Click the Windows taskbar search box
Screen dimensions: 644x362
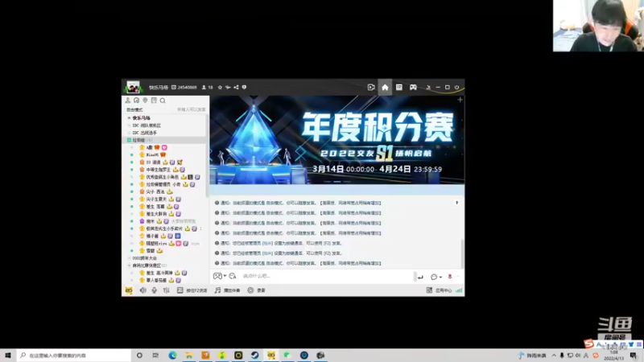point(74,356)
